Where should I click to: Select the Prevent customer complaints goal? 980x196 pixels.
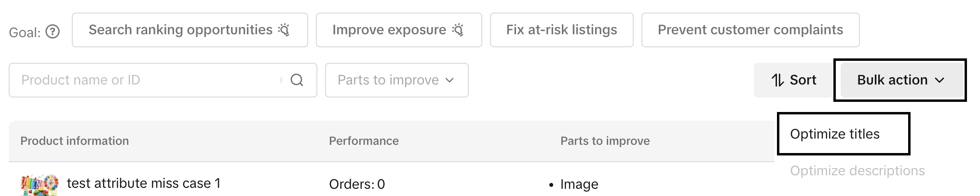[x=750, y=30]
